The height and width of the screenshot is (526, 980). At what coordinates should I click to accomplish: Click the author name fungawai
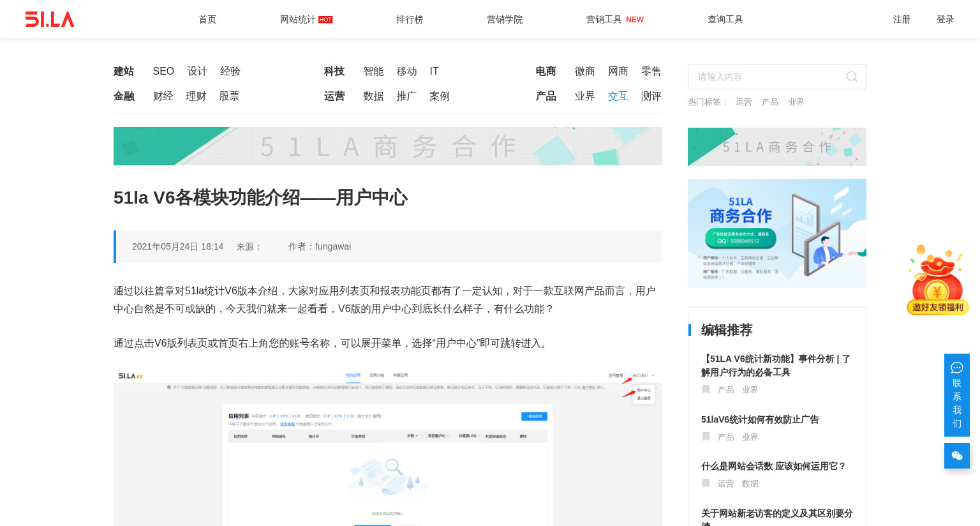[x=333, y=246]
